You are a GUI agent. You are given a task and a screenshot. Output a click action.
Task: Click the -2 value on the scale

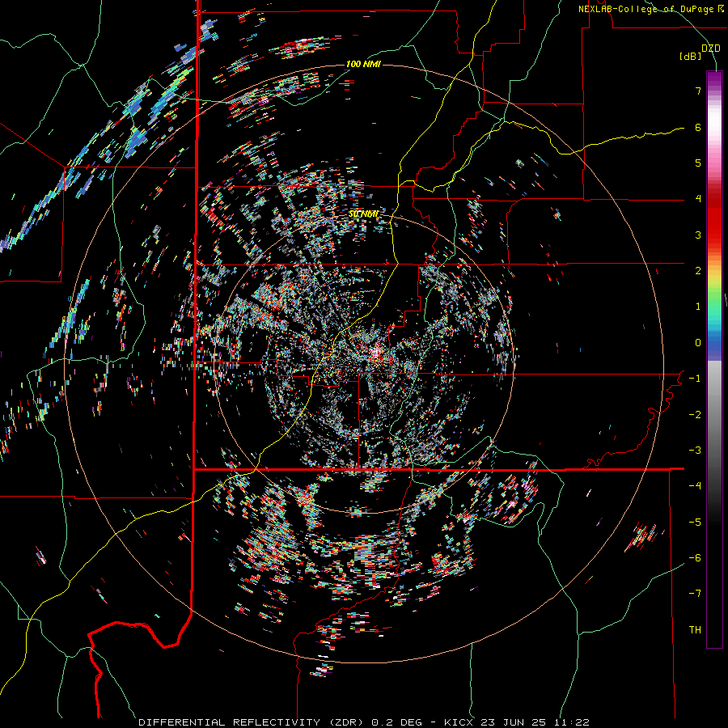tap(695, 415)
